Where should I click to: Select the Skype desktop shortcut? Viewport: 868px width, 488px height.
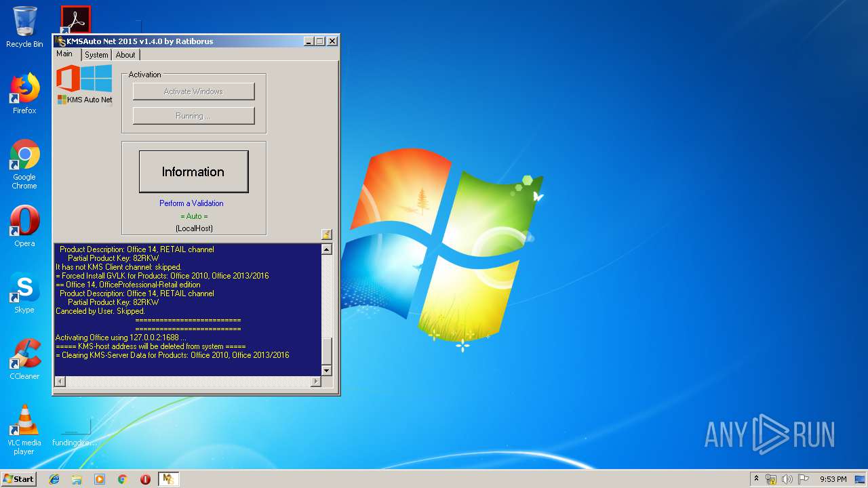point(24,293)
